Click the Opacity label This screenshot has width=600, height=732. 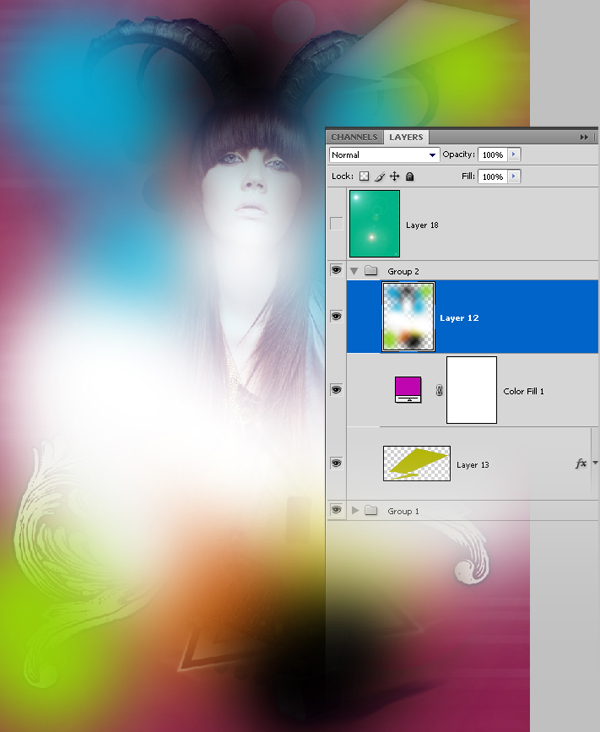[459, 154]
